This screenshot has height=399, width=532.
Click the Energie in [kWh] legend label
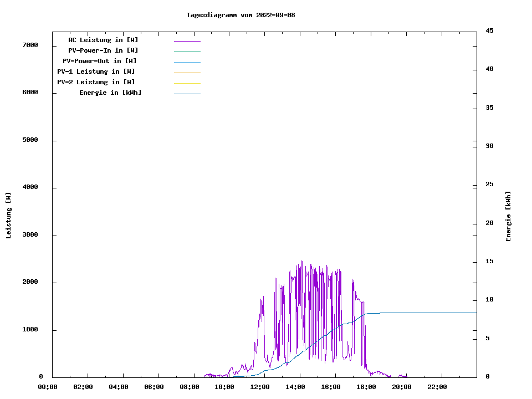pyautogui.click(x=110, y=93)
